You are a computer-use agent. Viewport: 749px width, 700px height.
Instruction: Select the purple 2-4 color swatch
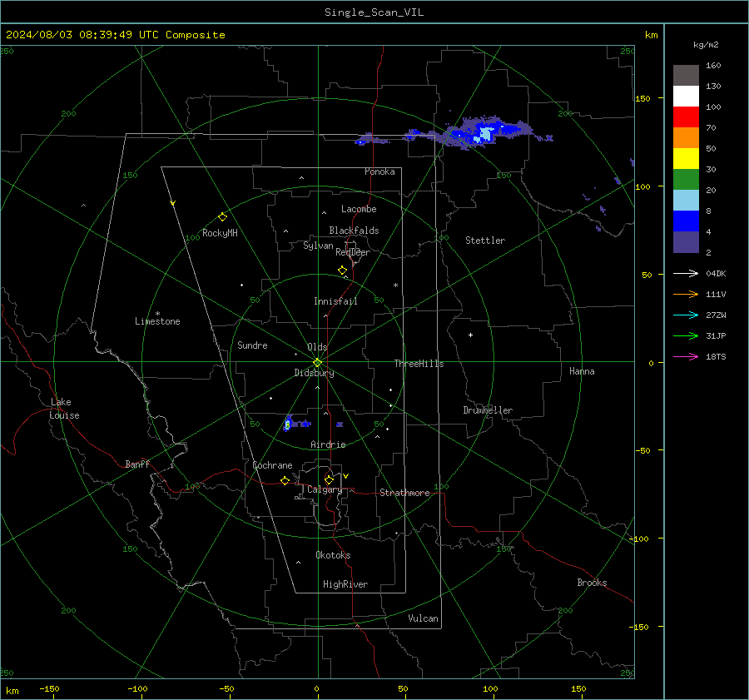686,241
